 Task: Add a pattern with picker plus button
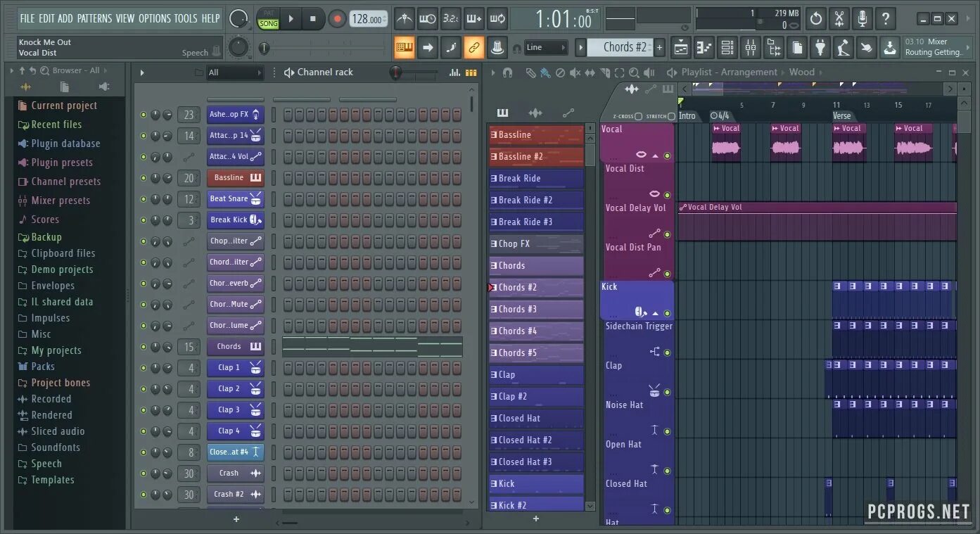coord(536,519)
